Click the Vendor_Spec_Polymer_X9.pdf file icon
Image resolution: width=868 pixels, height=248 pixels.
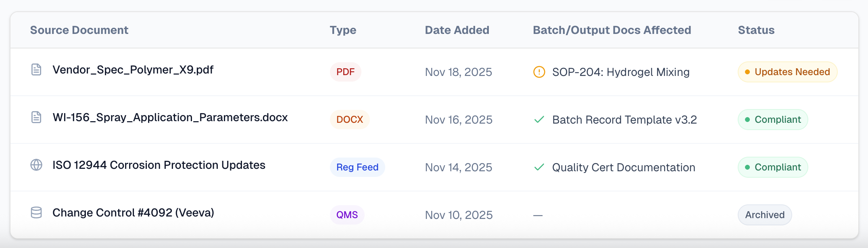36,70
